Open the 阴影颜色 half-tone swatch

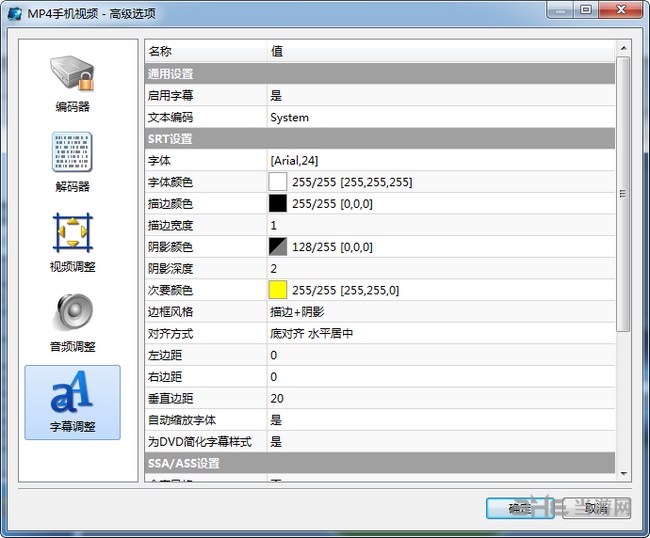point(278,247)
